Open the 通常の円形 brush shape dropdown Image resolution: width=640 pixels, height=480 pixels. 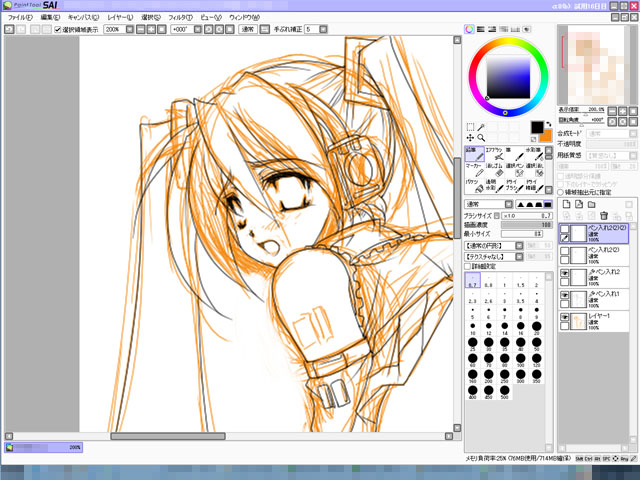click(519, 246)
